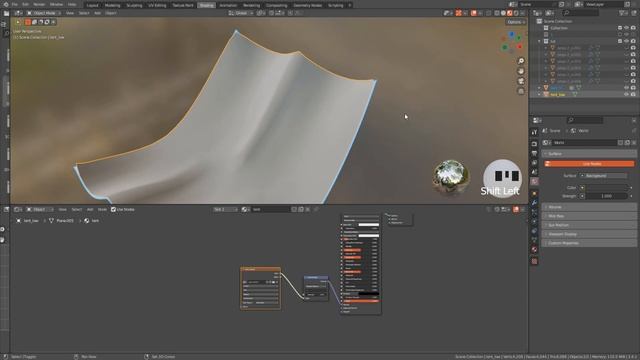The image size is (640, 360).
Task: Open the Surface Background shader dropdown
Action: click(x=603, y=176)
